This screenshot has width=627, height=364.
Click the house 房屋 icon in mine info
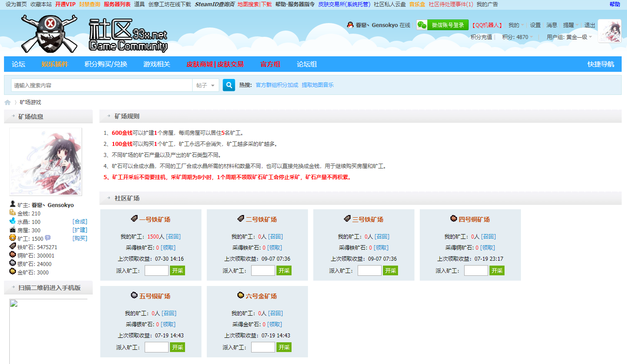pyautogui.click(x=12, y=229)
